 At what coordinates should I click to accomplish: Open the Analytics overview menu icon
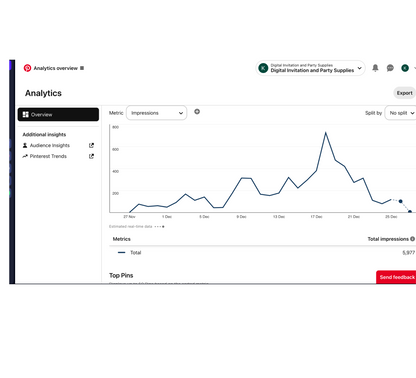(x=82, y=68)
